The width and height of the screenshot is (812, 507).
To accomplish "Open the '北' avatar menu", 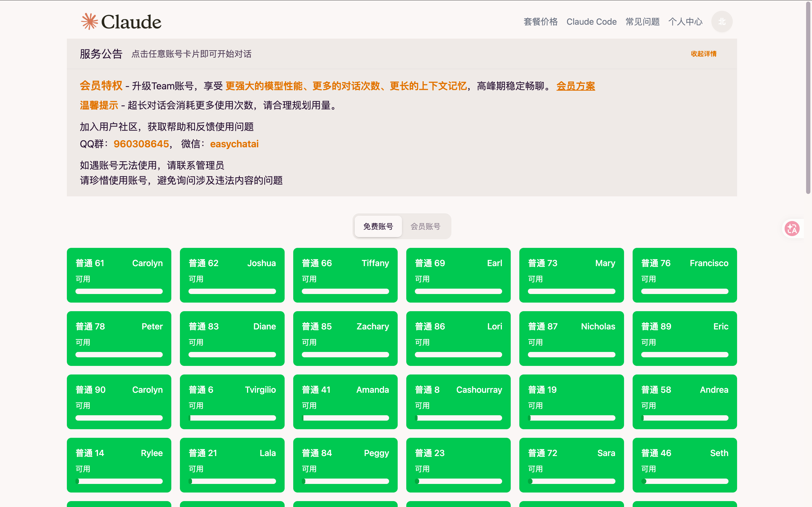I will point(722,21).
